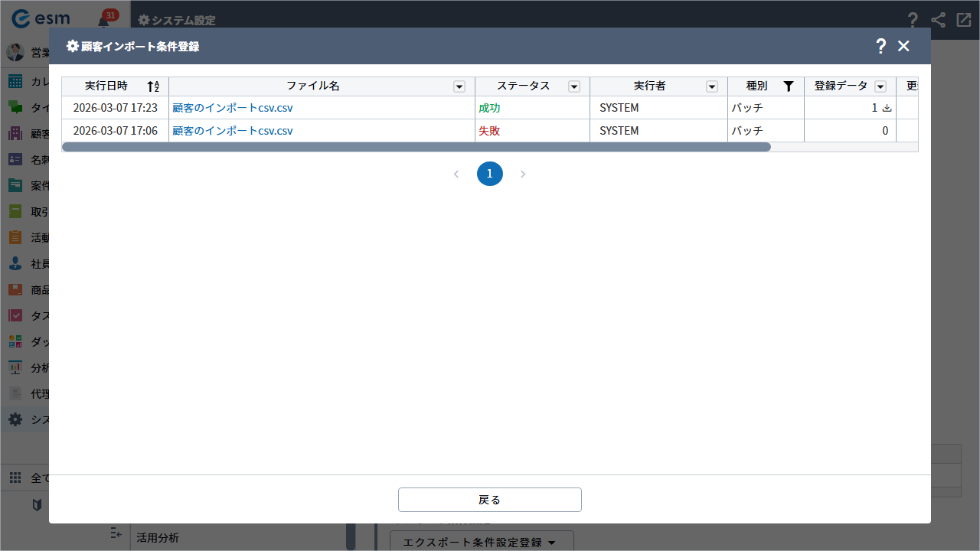Select page 1 in the pagination
Screen dimensions: 980x551
(x=490, y=174)
